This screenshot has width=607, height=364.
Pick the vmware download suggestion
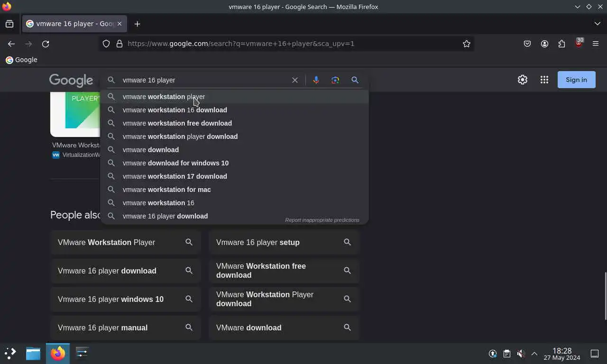pyautogui.click(x=235, y=150)
